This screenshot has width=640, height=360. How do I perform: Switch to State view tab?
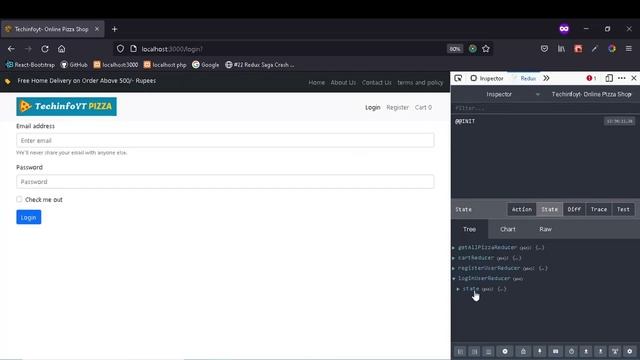[549, 209]
